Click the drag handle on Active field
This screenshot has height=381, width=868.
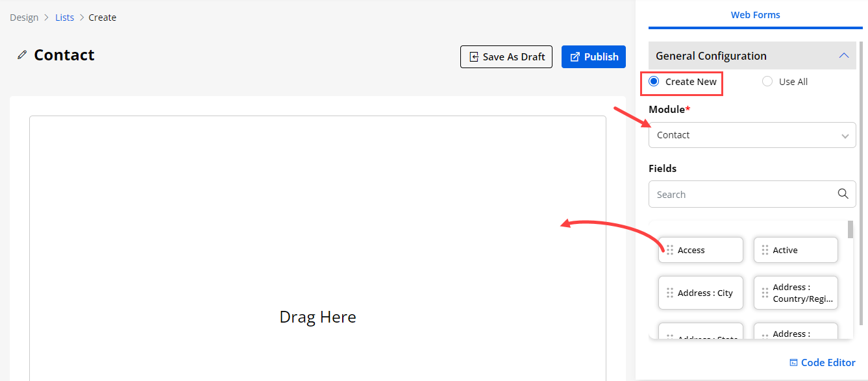(x=765, y=250)
